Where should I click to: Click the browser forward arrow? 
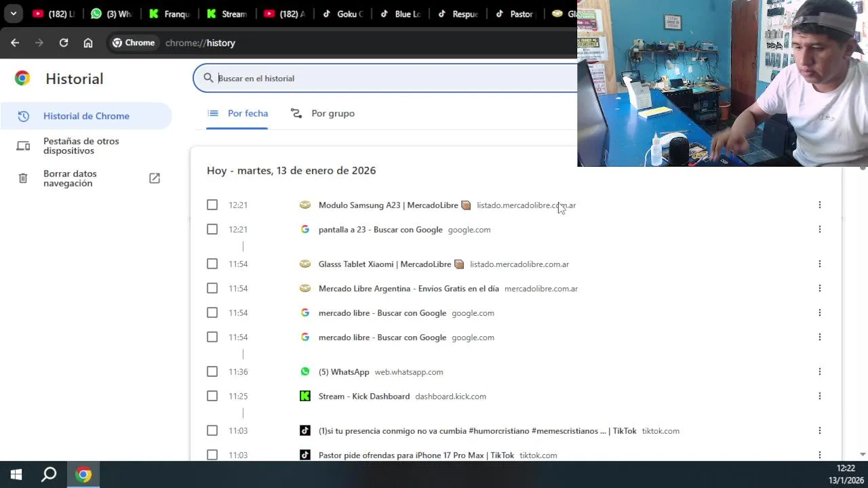point(39,43)
